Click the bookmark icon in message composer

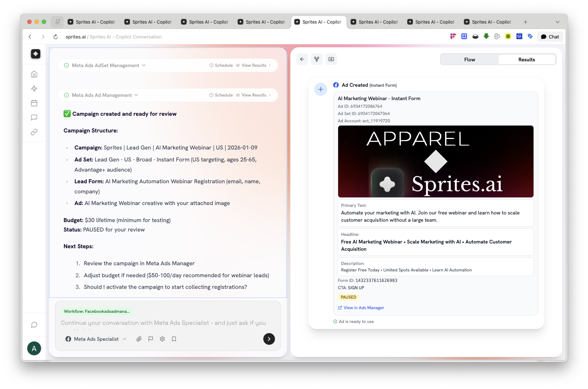(x=174, y=339)
